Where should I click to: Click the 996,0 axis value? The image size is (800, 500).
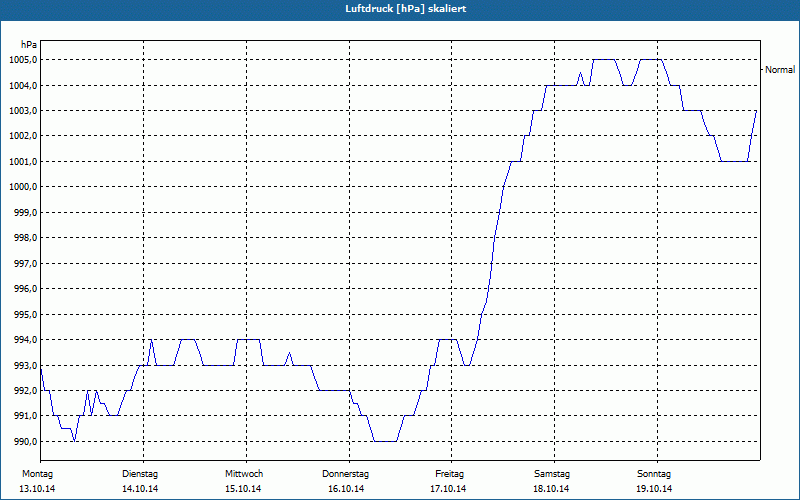[x=26, y=289]
